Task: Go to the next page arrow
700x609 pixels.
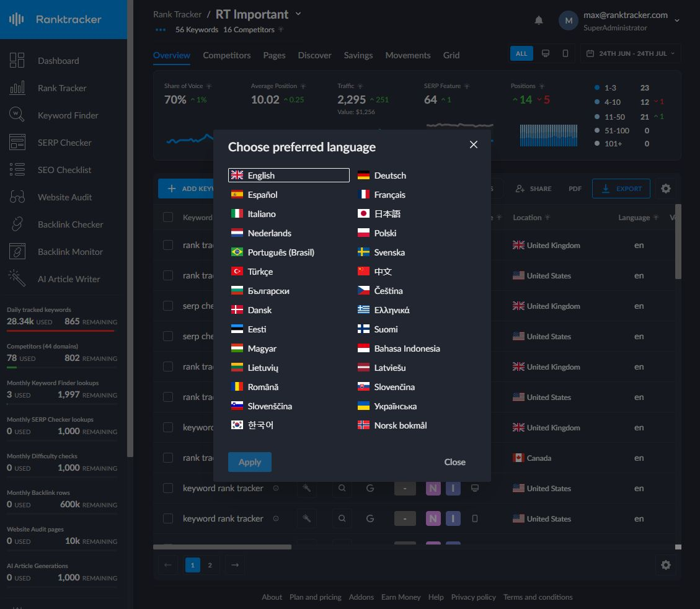Action: click(235, 565)
